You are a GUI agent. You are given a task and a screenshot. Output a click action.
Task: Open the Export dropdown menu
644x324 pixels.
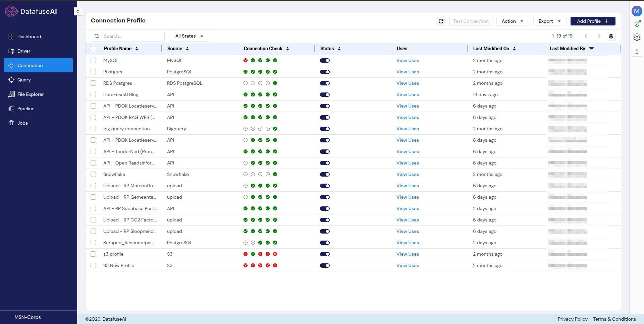pos(549,21)
